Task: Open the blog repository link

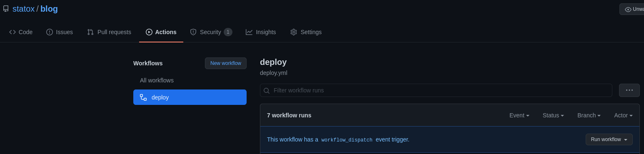Action: point(49,9)
